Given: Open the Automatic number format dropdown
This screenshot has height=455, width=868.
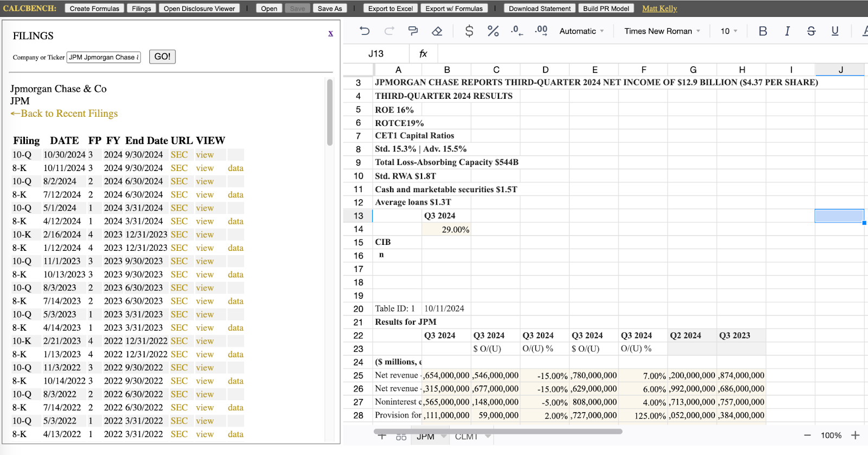Looking at the screenshot, I should click(x=582, y=31).
